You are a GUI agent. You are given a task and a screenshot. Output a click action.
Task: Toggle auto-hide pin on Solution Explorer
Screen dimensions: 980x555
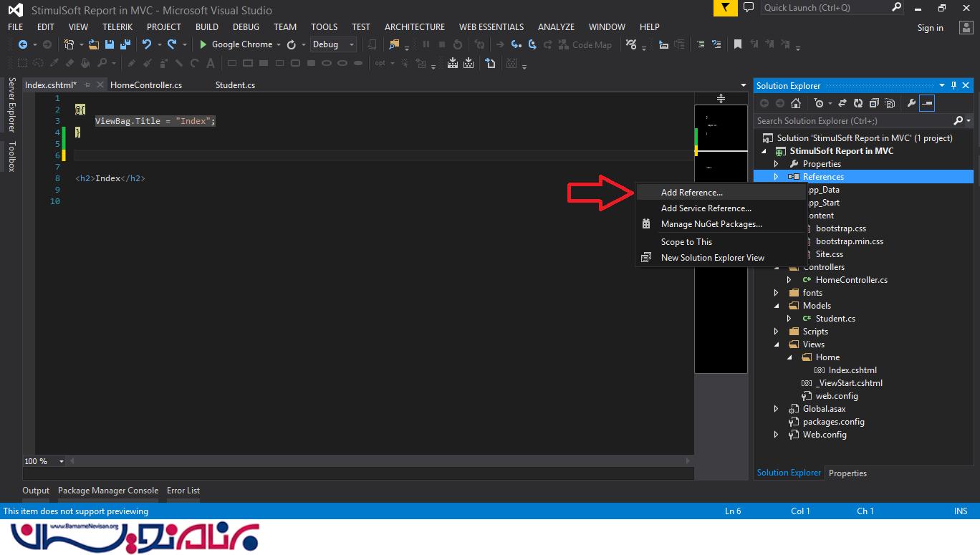[953, 85]
